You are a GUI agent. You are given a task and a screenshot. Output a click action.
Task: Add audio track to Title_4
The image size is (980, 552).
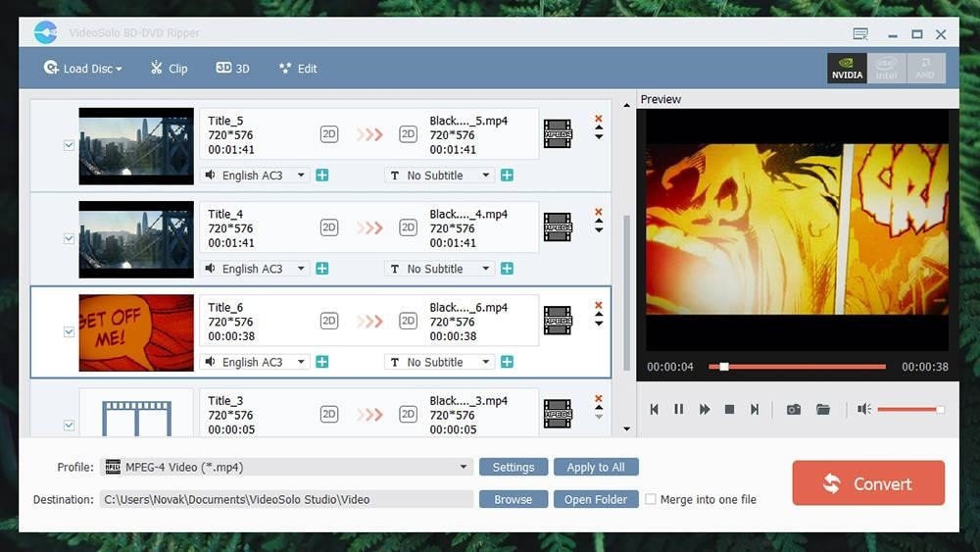tap(321, 269)
